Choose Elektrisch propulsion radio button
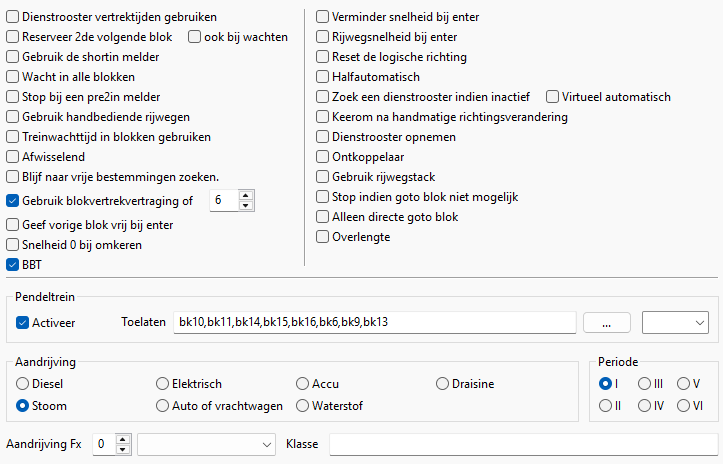Screen dimensions: 723x464 tap(163, 384)
